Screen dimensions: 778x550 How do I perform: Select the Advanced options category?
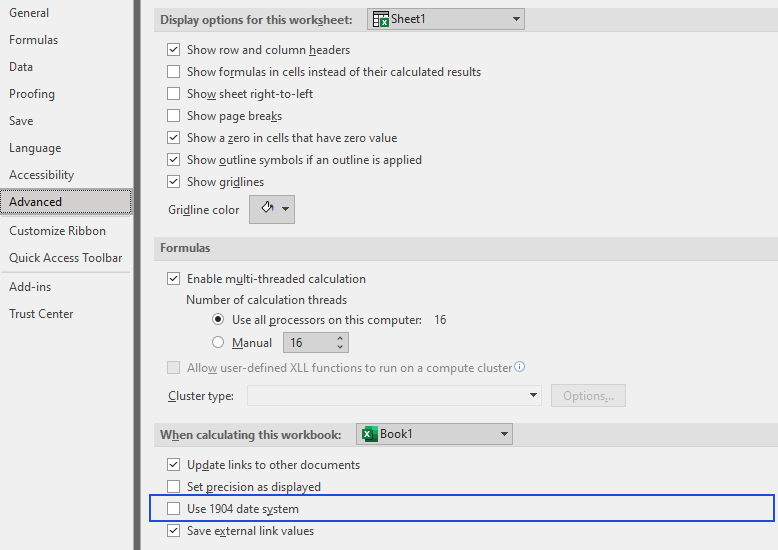coord(66,202)
